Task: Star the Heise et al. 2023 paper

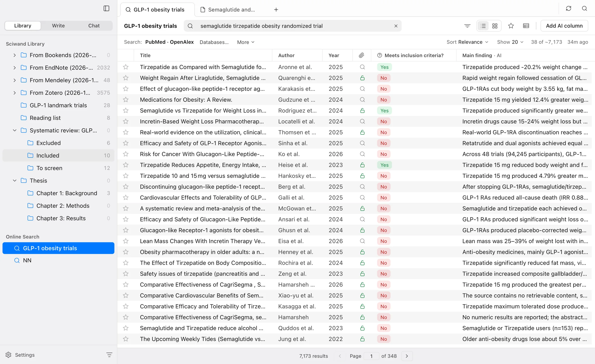Action: coord(126,165)
